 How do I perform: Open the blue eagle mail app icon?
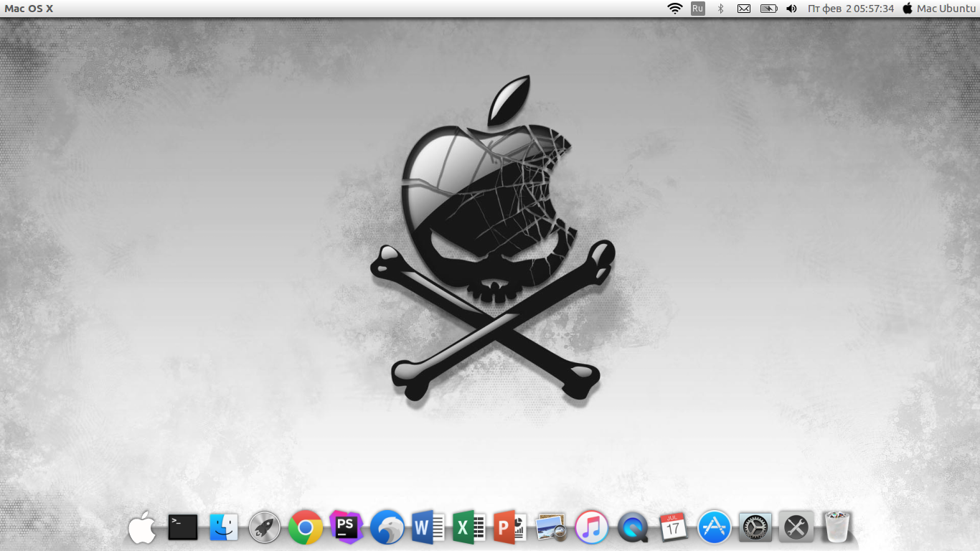[387, 527]
